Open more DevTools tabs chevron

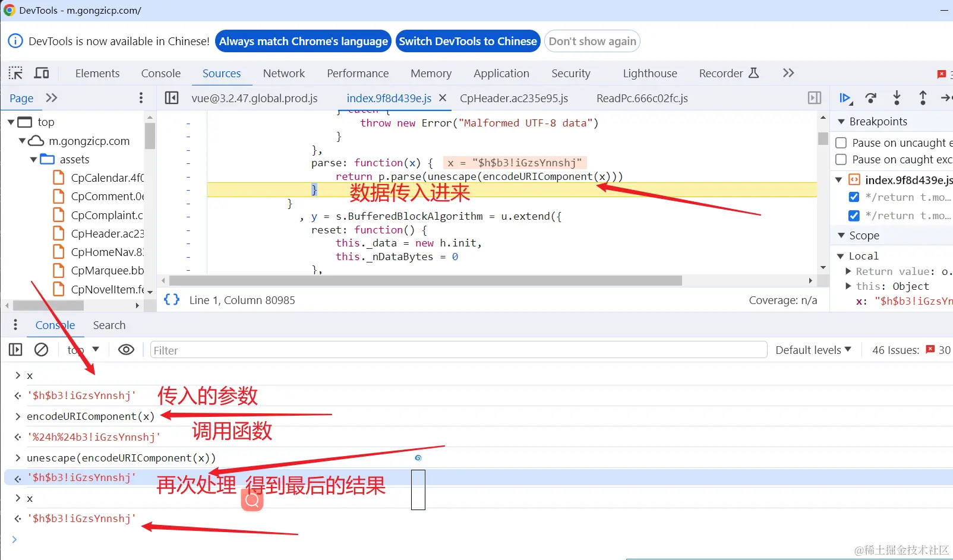[x=788, y=73]
